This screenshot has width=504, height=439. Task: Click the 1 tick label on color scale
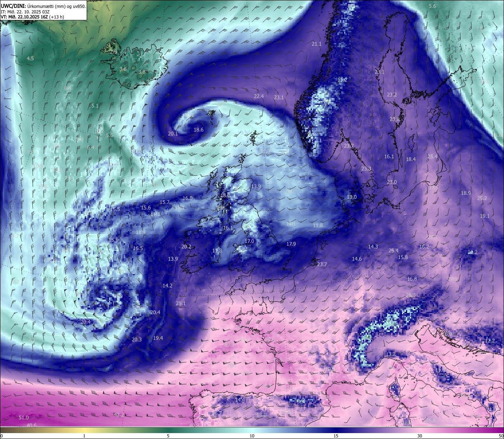(84, 436)
